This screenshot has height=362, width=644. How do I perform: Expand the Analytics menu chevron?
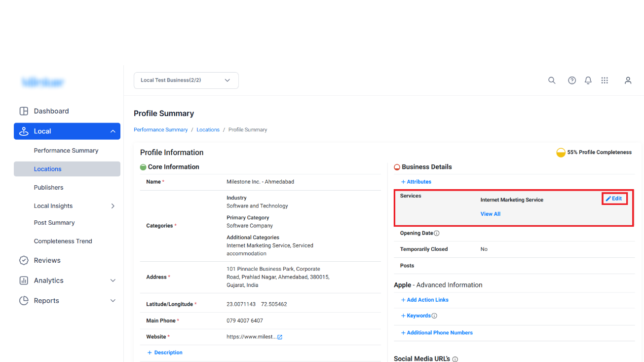[113, 281]
